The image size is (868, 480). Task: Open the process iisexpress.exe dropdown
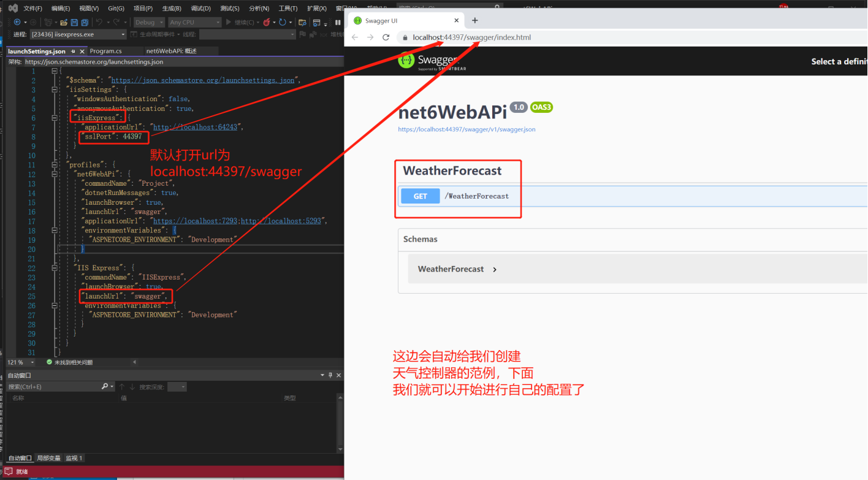click(78, 34)
